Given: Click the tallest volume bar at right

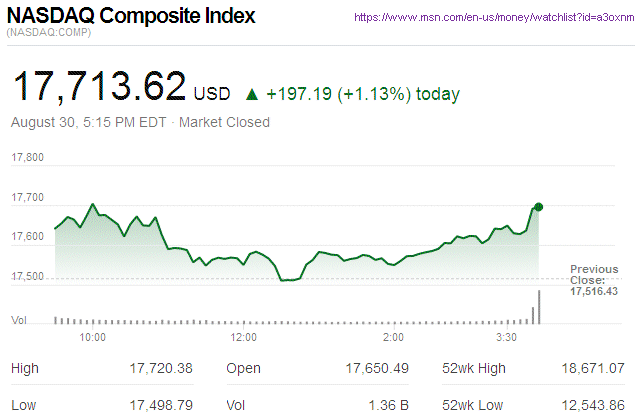Looking at the screenshot, I should (540, 306).
